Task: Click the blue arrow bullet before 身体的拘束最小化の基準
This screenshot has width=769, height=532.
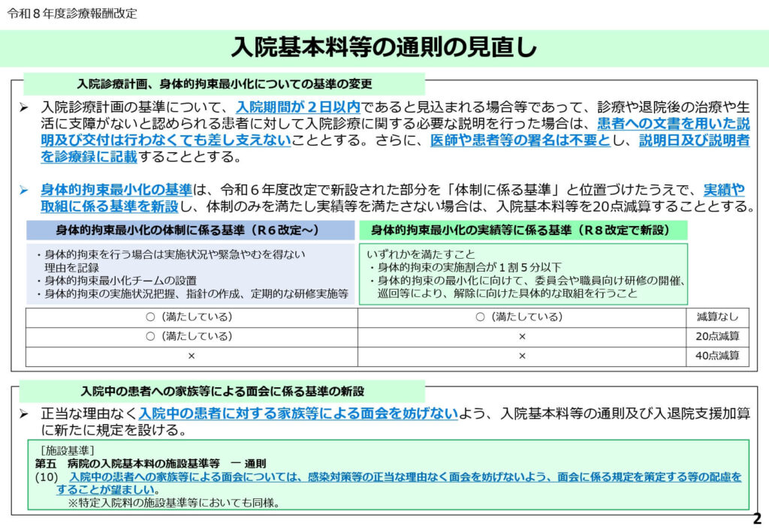Action: click(24, 191)
